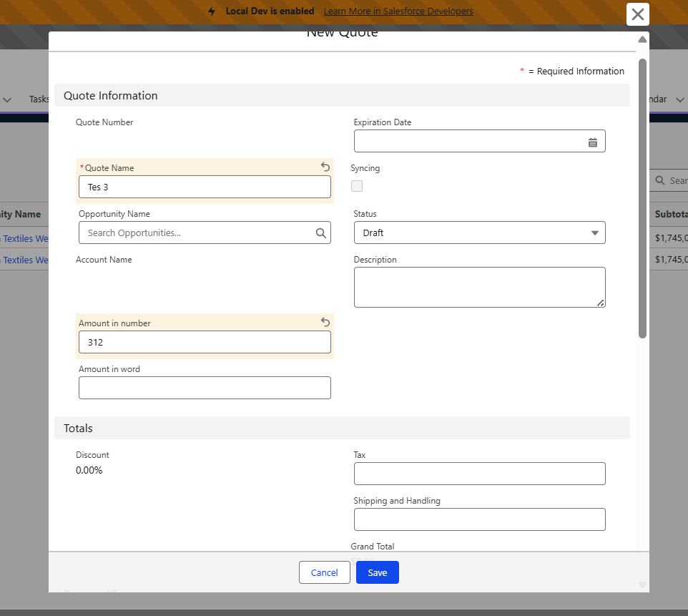Click the lightning bolt Local Dev icon

pos(212,11)
